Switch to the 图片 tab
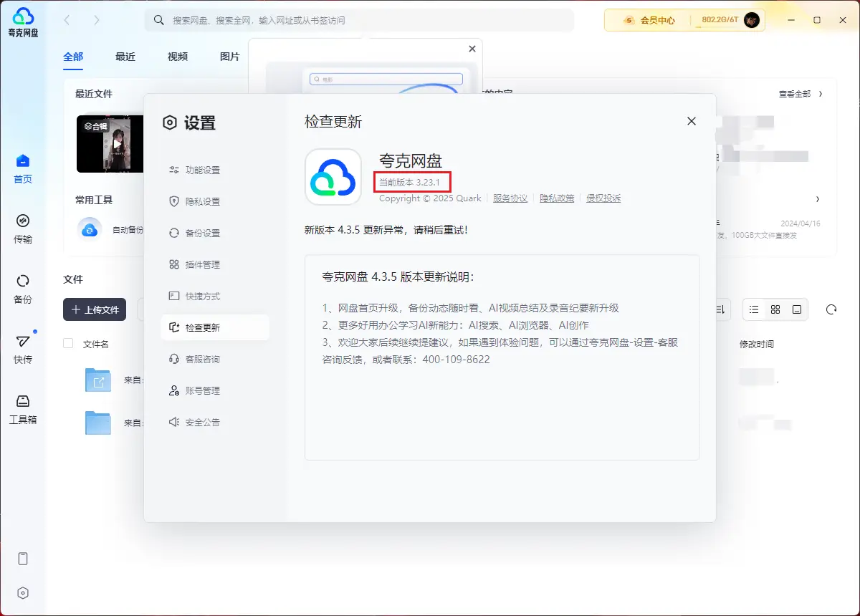The image size is (860, 616). tap(230, 57)
